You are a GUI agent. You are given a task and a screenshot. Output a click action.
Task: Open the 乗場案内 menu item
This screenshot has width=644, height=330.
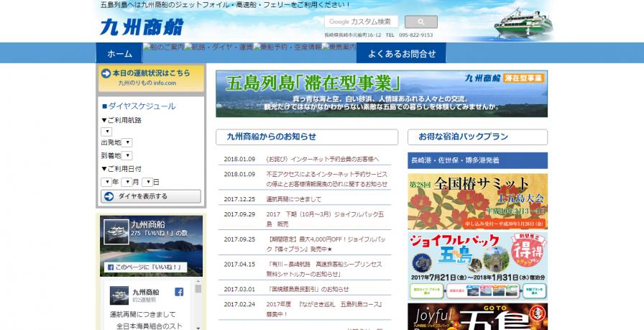click(339, 47)
